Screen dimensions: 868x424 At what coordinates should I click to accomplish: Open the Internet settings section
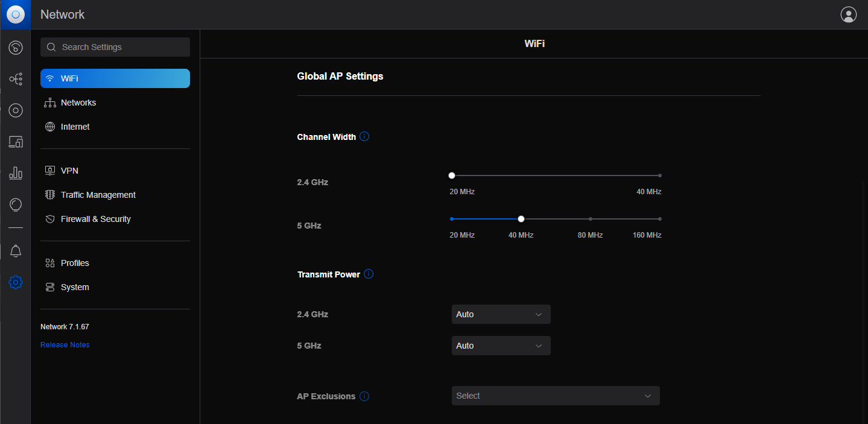tap(75, 126)
